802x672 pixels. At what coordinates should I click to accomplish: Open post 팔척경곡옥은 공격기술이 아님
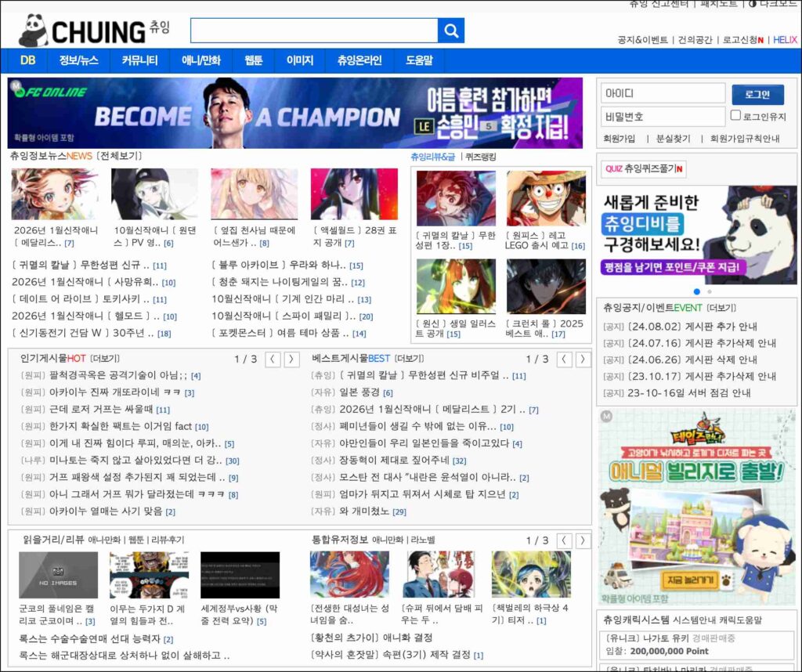click(x=118, y=375)
